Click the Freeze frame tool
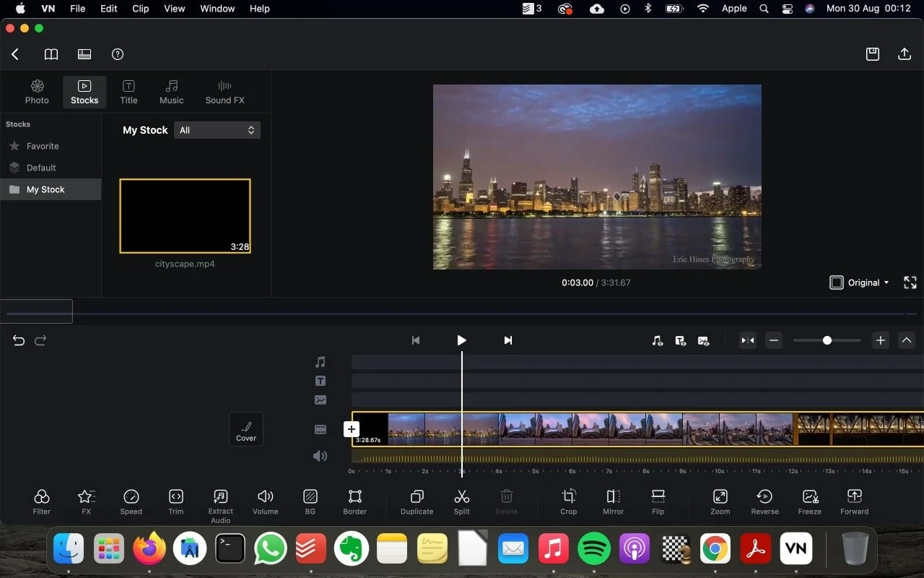This screenshot has height=578, width=924. (x=809, y=501)
